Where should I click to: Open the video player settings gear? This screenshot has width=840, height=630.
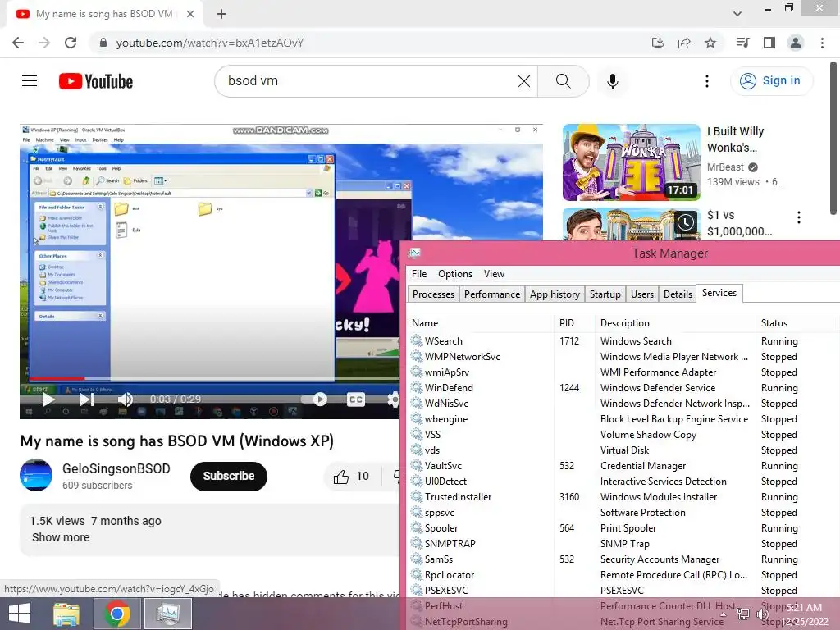coord(394,399)
